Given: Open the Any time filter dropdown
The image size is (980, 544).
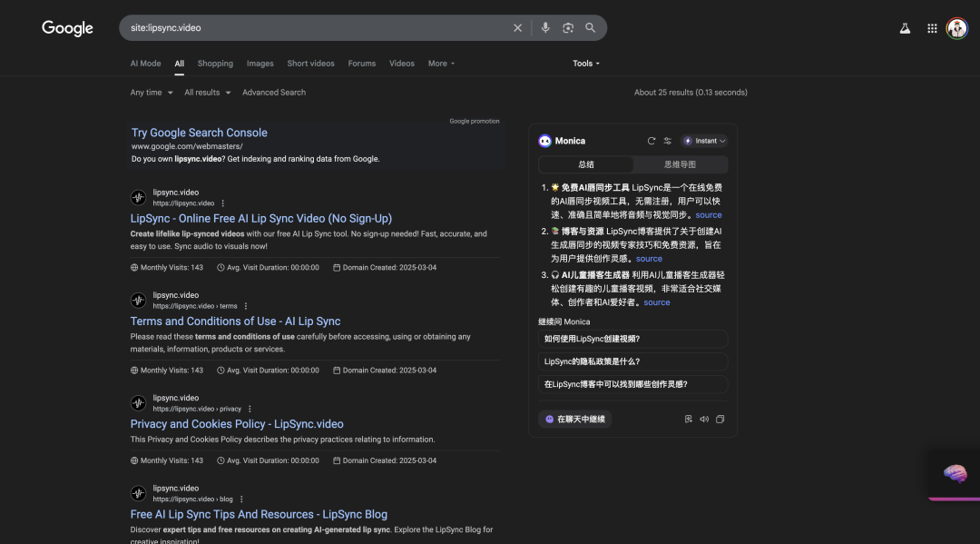Looking at the screenshot, I should point(152,93).
